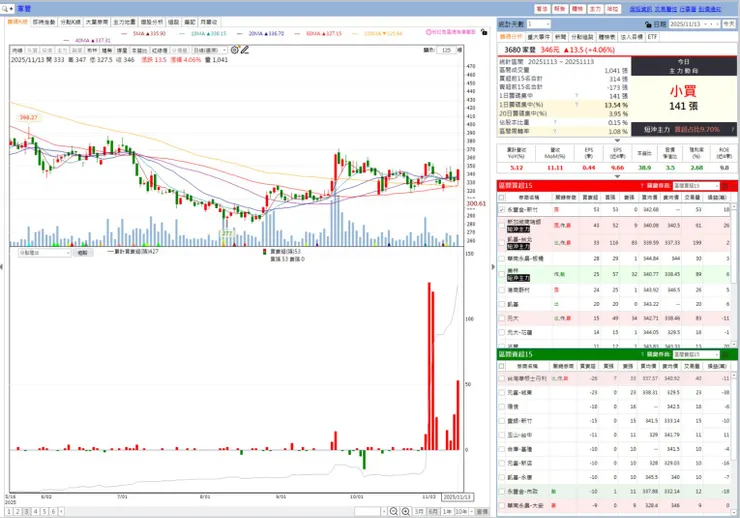Click the red 報告 button in top bar
Screen dimensions: 740x518
click(560, 9)
